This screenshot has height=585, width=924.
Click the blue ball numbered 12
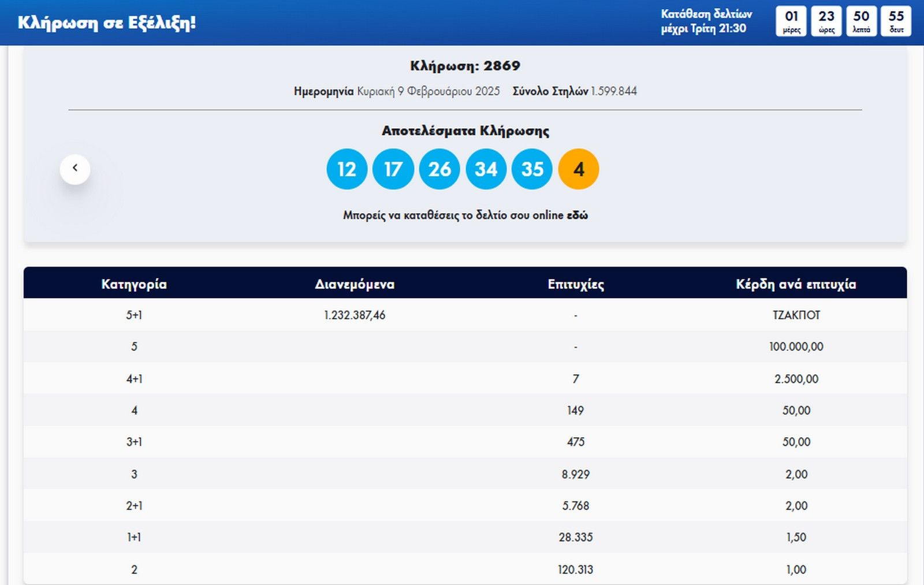[346, 169]
